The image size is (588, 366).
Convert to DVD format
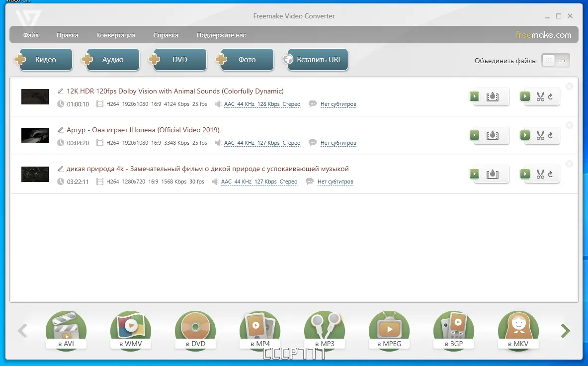(x=195, y=330)
